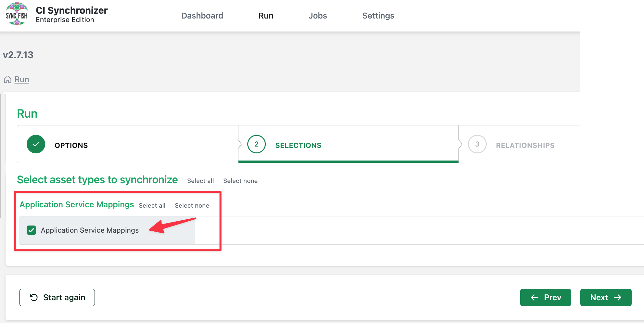Click the Application Service Mappings group heading
Image resolution: width=644 pixels, height=323 pixels.
pyautogui.click(x=77, y=204)
